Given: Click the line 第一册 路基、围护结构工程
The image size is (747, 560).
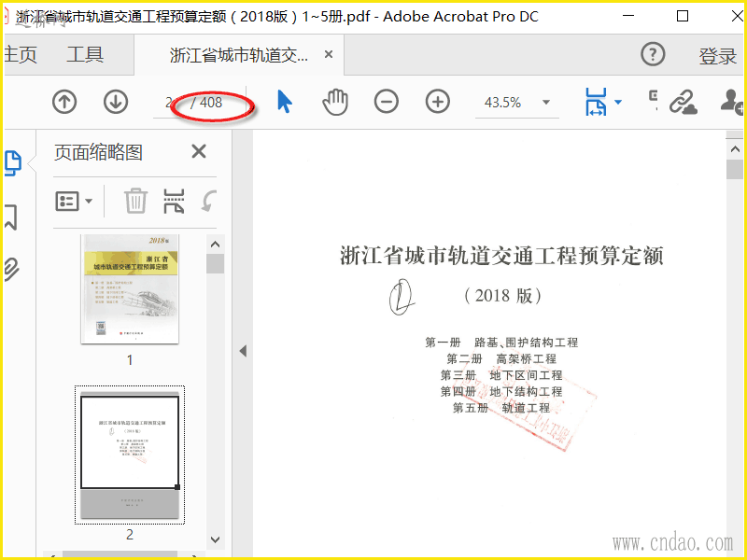Looking at the screenshot, I should tap(501, 343).
